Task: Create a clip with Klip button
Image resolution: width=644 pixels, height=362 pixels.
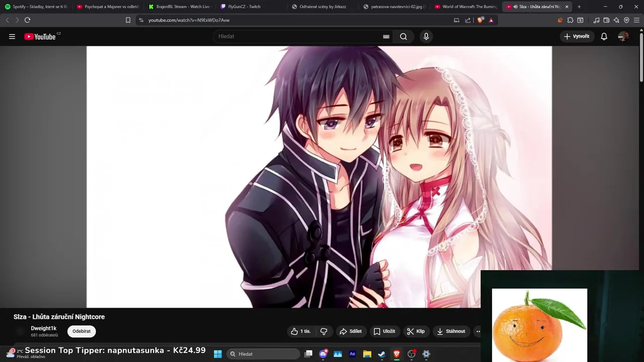Action: coord(416,331)
